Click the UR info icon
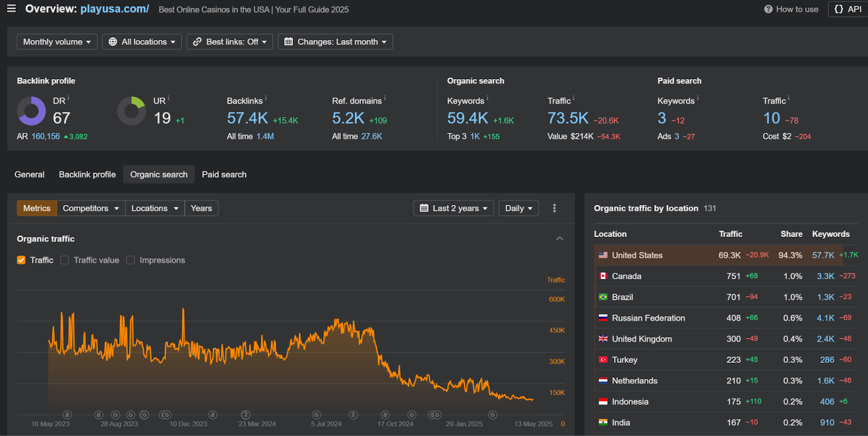The image size is (868, 436). [x=169, y=98]
